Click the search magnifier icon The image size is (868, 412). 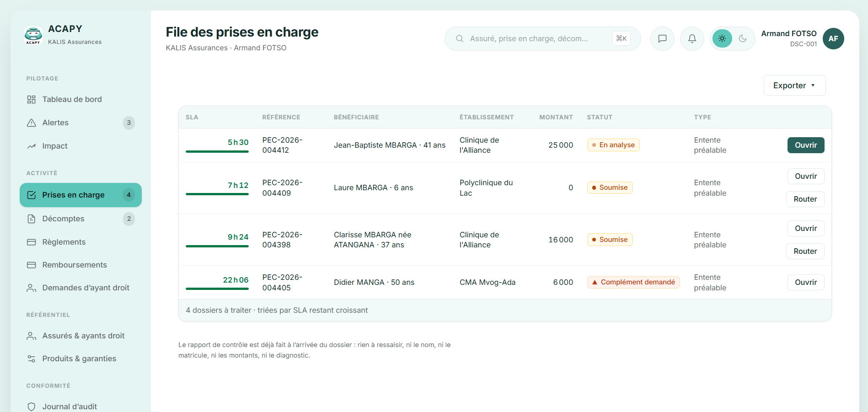pos(460,38)
